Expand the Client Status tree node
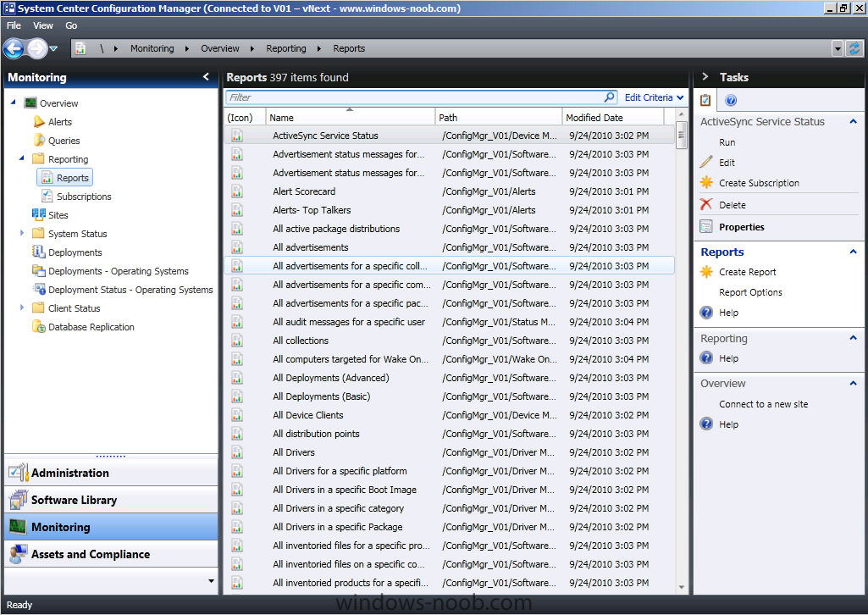Image resolution: width=868 pixels, height=615 pixels. coord(21,307)
